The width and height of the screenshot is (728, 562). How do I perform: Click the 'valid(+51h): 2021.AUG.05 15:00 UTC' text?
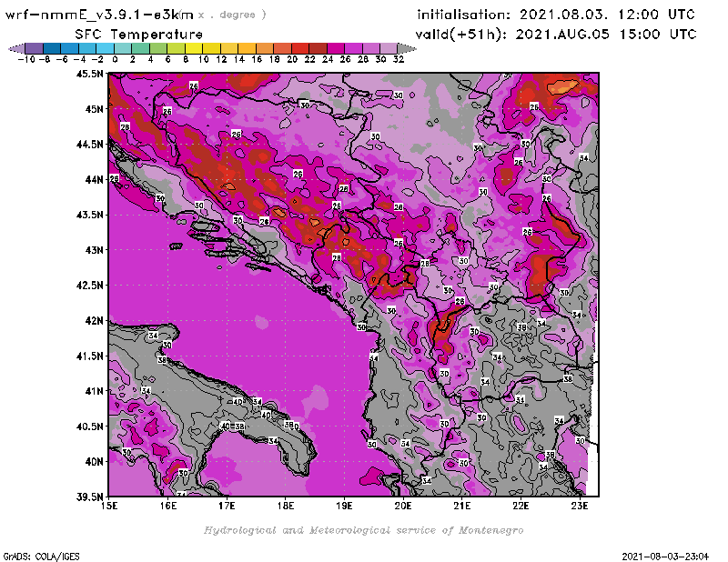click(x=556, y=34)
